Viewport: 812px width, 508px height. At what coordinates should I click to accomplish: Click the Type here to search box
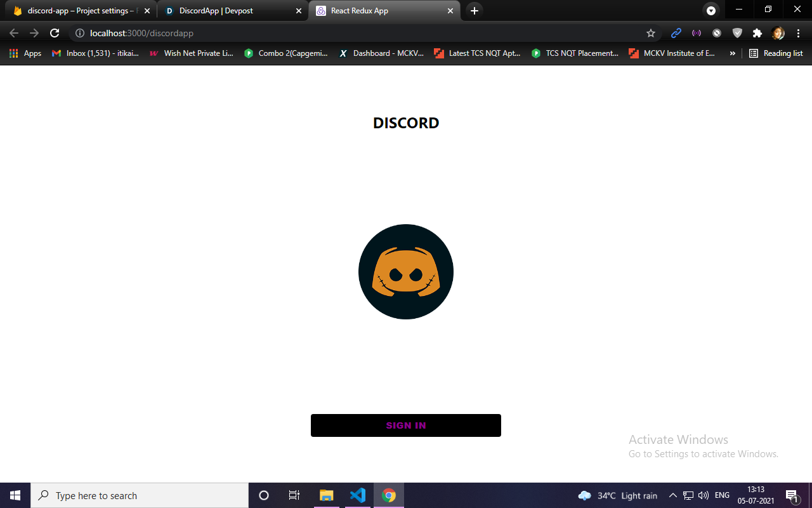point(140,495)
